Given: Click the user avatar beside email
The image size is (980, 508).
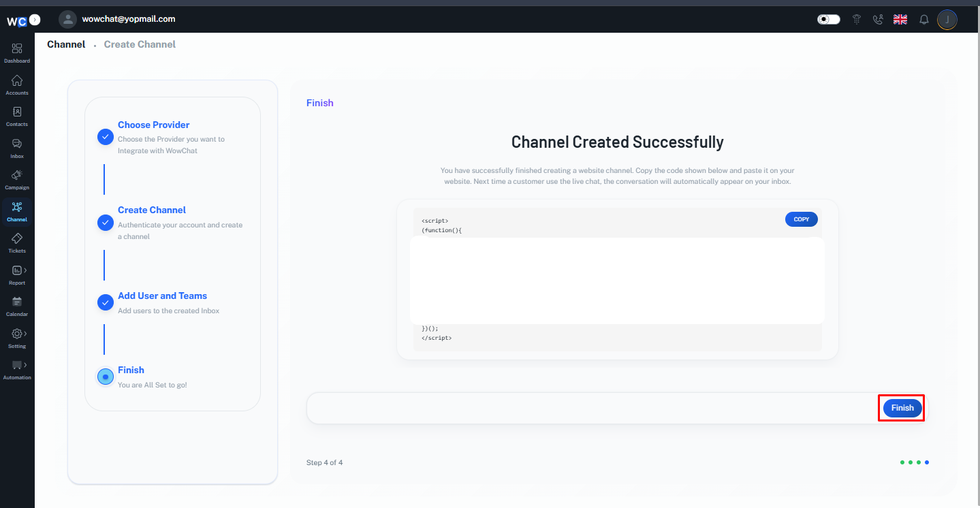Looking at the screenshot, I should 67,20.
